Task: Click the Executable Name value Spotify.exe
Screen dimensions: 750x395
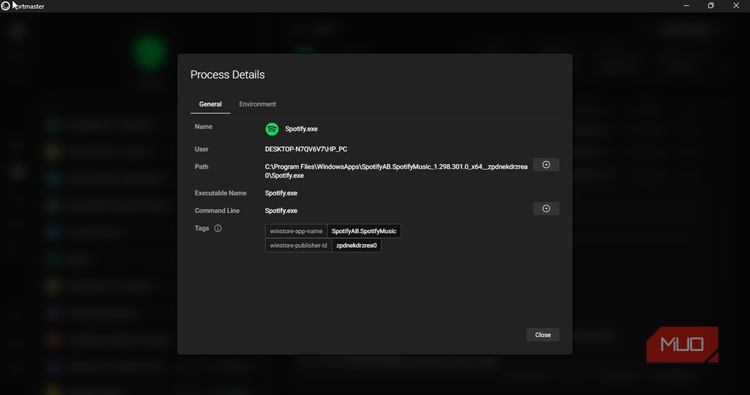Action: pos(281,193)
